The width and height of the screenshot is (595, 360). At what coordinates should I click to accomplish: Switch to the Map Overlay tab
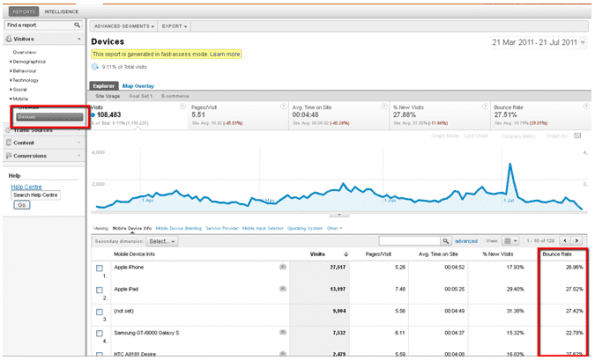click(138, 86)
